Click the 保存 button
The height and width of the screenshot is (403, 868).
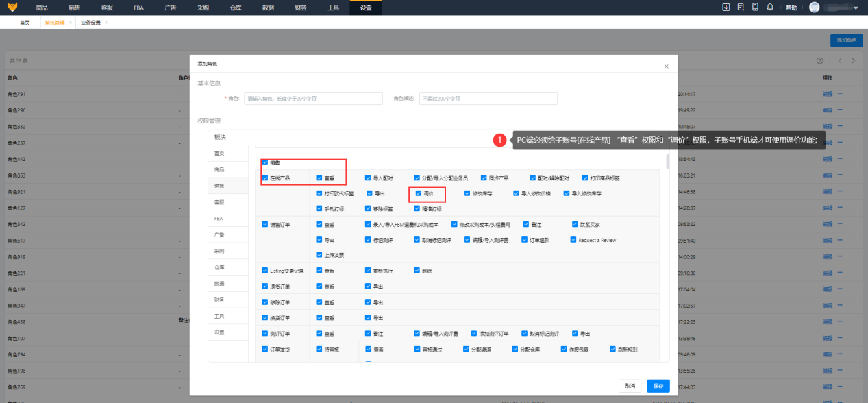[x=658, y=386]
